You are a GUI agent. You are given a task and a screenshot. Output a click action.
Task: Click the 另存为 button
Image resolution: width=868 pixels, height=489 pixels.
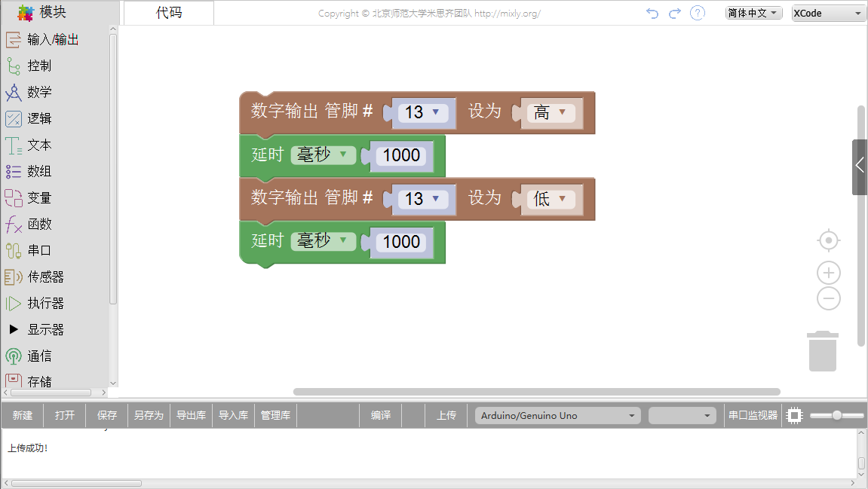coord(149,415)
